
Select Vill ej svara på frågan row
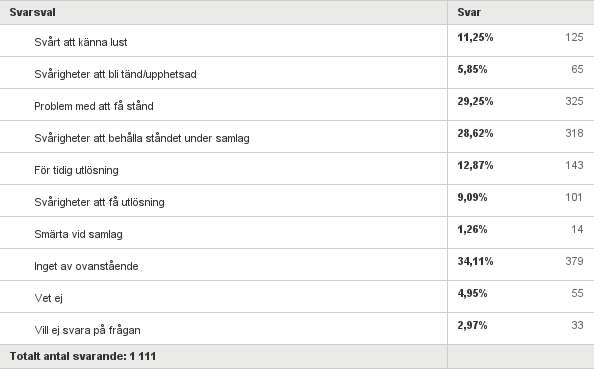coord(297,329)
